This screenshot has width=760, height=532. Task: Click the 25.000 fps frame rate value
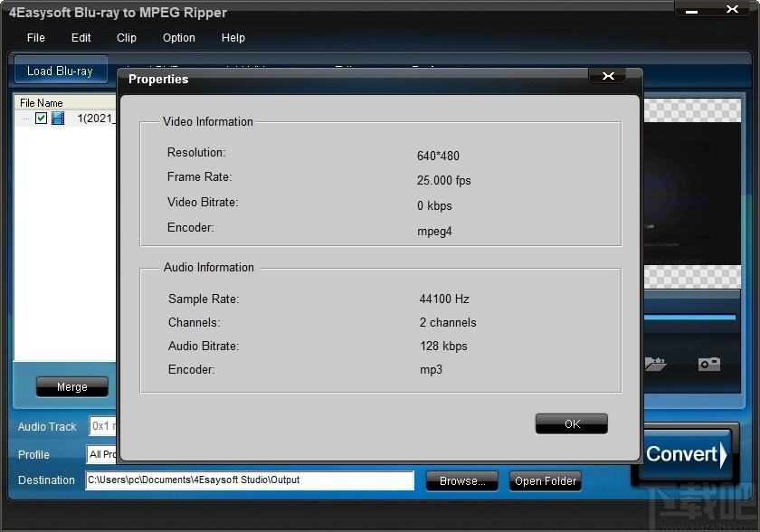pos(444,180)
